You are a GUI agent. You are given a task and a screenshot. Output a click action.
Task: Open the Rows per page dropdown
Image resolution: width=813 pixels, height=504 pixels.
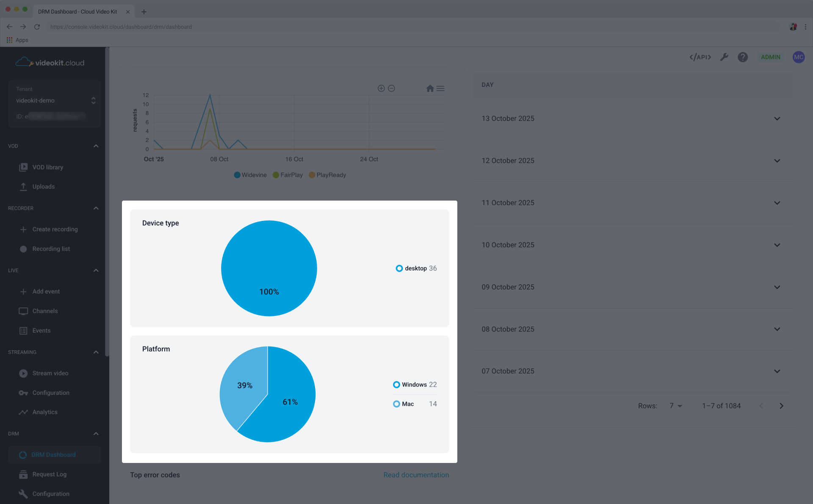(x=675, y=405)
